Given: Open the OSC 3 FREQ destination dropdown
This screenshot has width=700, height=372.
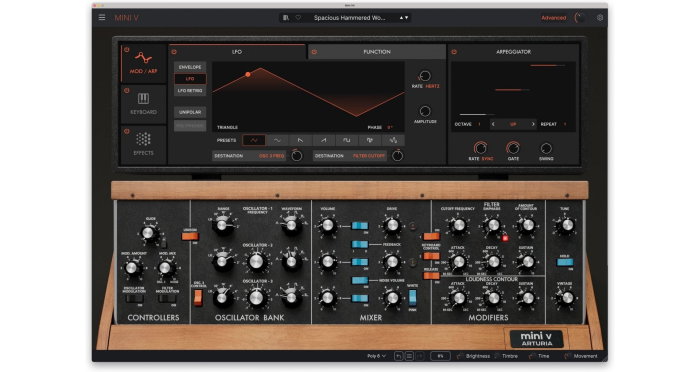Looking at the screenshot, I should click(250, 156).
